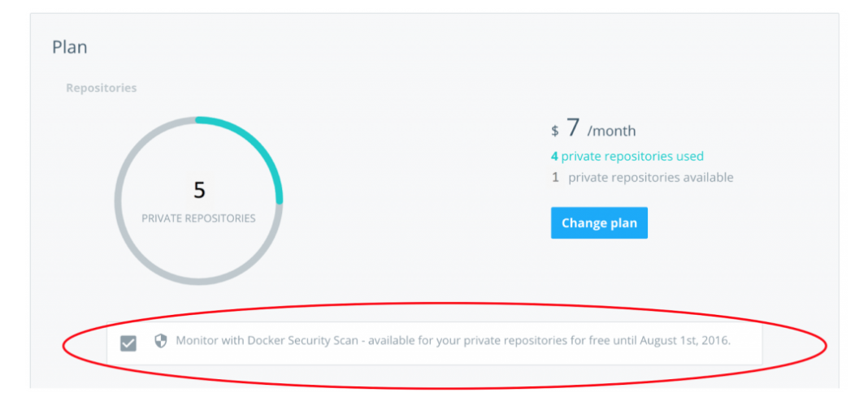Click the large 7 price figure
Image resolution: width=868 pixels, height=414 pixels.
[x=573, y=127]
